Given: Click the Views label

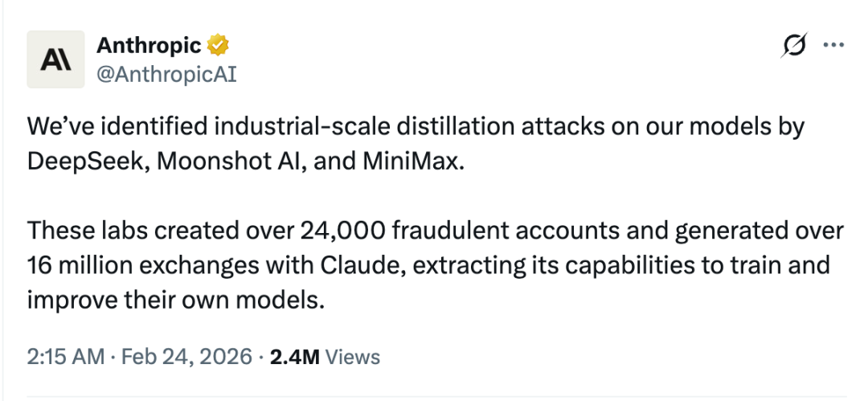Looking at the screenshot, I should tap(353, 356).
